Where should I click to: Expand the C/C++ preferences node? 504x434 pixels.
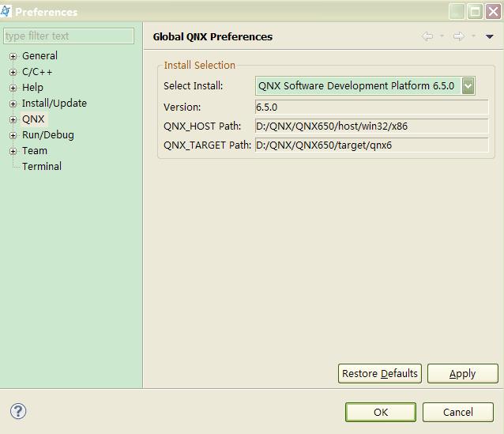(13, 72)
